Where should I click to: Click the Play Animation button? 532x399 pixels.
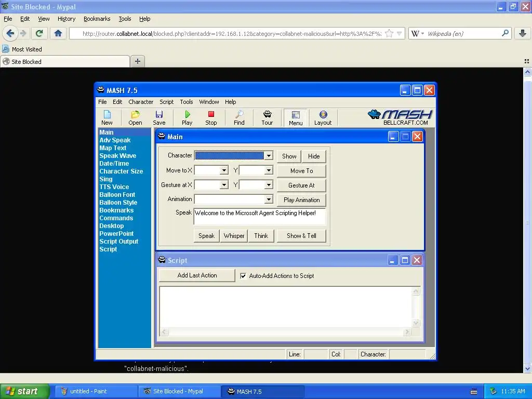[x=302, y=200]
